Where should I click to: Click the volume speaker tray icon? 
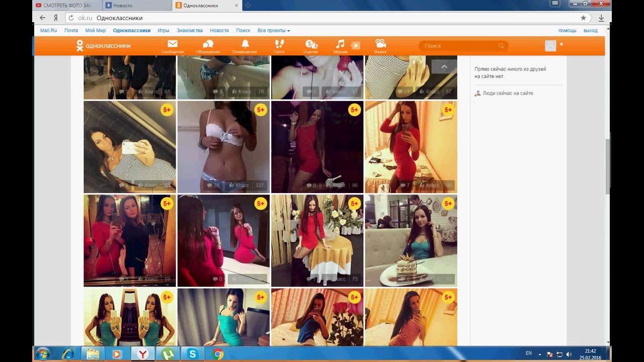(x=569, y=354)
